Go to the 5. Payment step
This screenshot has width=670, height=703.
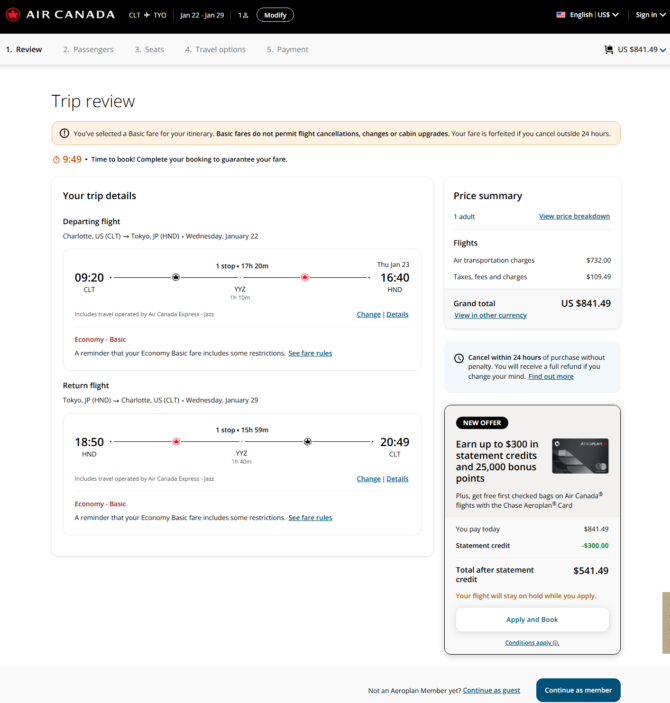(287, 49)
